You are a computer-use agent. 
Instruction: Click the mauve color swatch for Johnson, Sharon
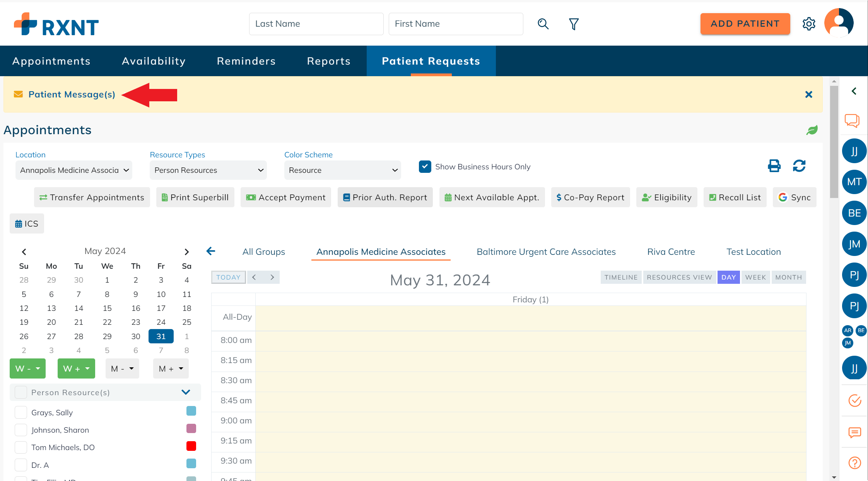click(x=191, y=428)
